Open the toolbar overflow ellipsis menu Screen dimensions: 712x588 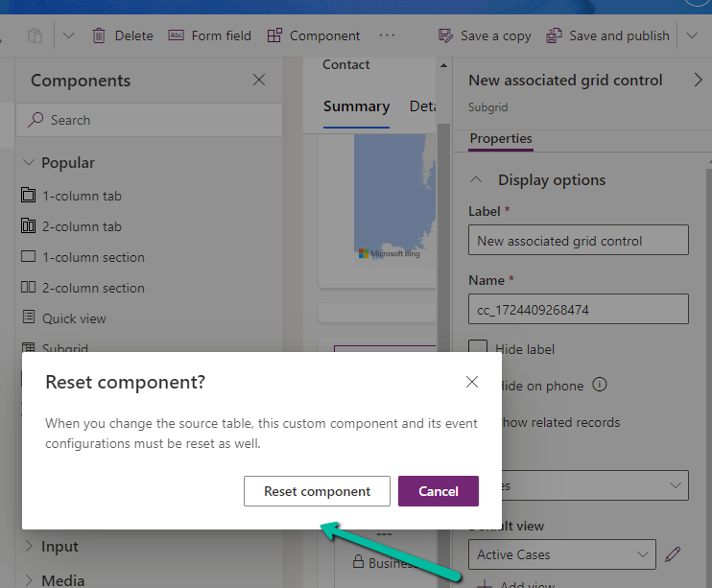coord(387,35)
